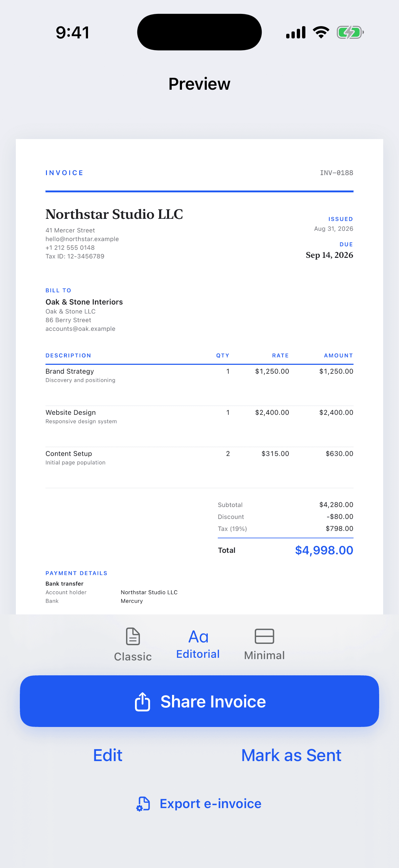
Task: Tap the PAYMENT DETAILS heading
Action: point(76,573)
